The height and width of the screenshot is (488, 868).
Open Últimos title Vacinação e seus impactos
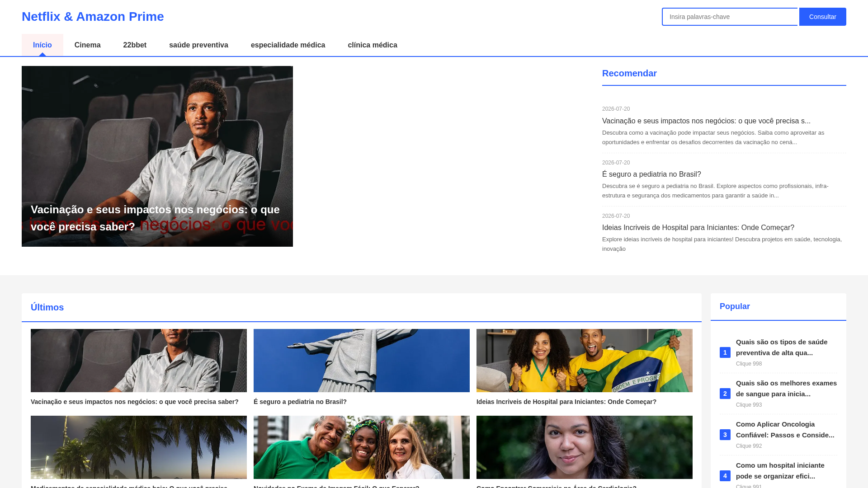135,402
